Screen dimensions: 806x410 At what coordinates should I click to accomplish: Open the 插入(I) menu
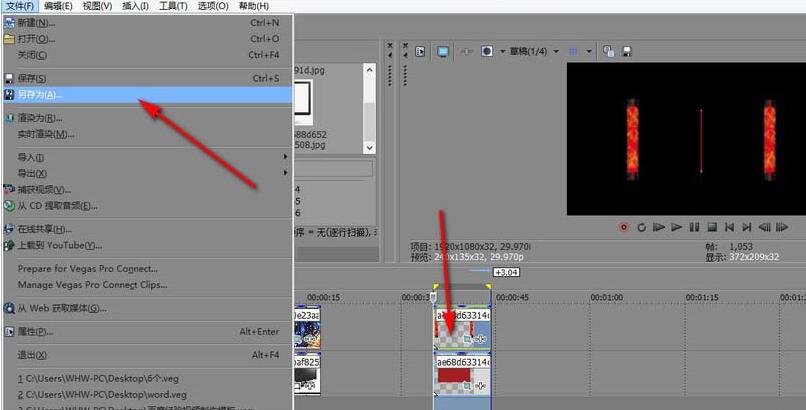coord(135,6)
